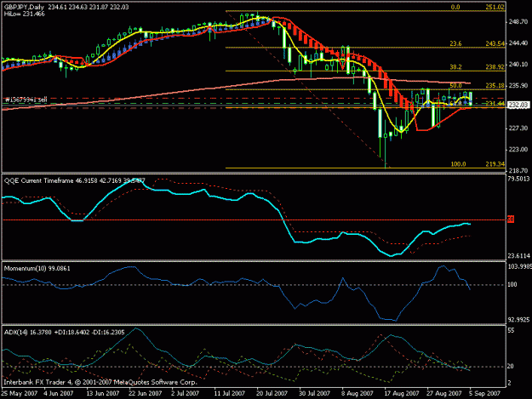This screenshot has width=532, height=399.
Task: Select the 219.34 Fibonacci price value
Action: (x=495, y=164)
